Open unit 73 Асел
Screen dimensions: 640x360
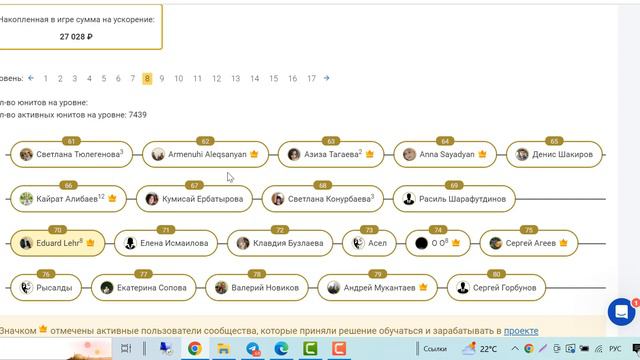pyautogui.click(x=369, y=243)
